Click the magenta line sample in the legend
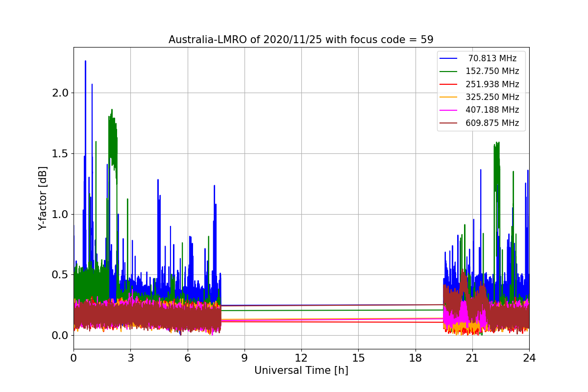The width and height of the screenshot is (588, 392). (x=448, y=110)
